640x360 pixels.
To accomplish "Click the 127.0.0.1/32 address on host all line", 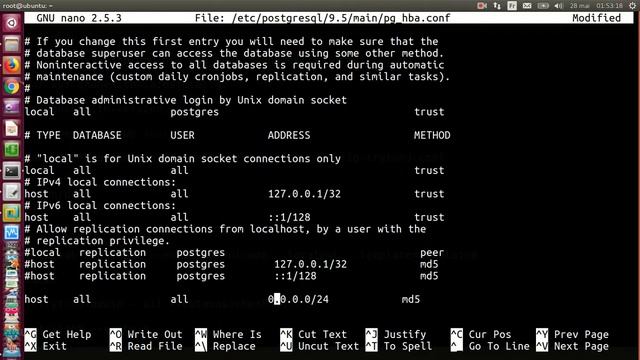I will pyautogui.click(x=304, y=193).
